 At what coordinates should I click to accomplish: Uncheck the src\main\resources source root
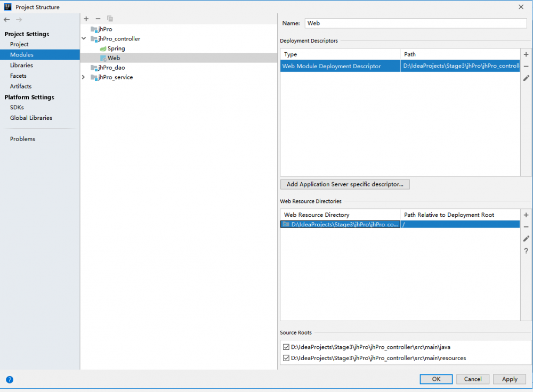pos(286,358)
